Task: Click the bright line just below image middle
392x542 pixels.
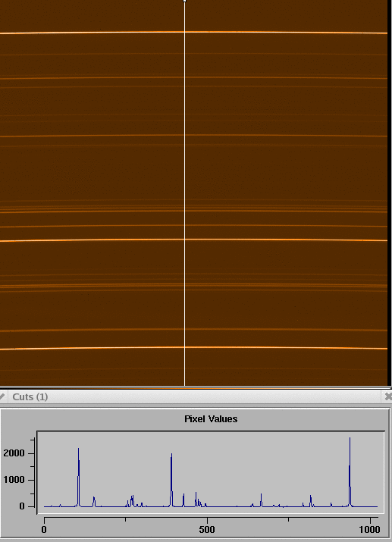Action: [193, 240]
